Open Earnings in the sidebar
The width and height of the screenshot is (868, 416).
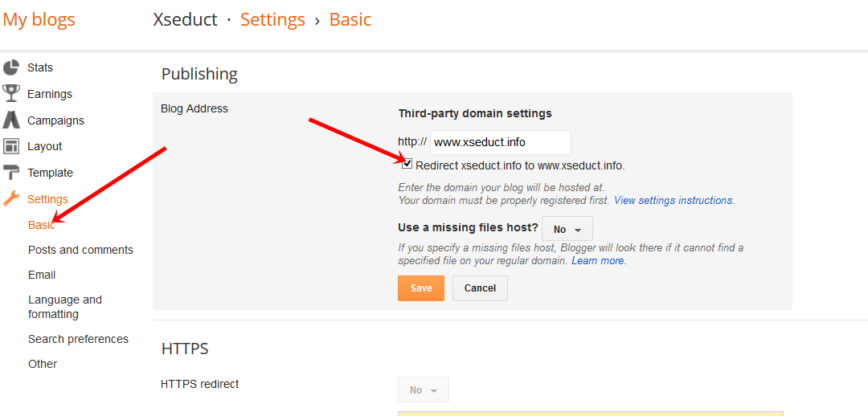tap(50, 94)
